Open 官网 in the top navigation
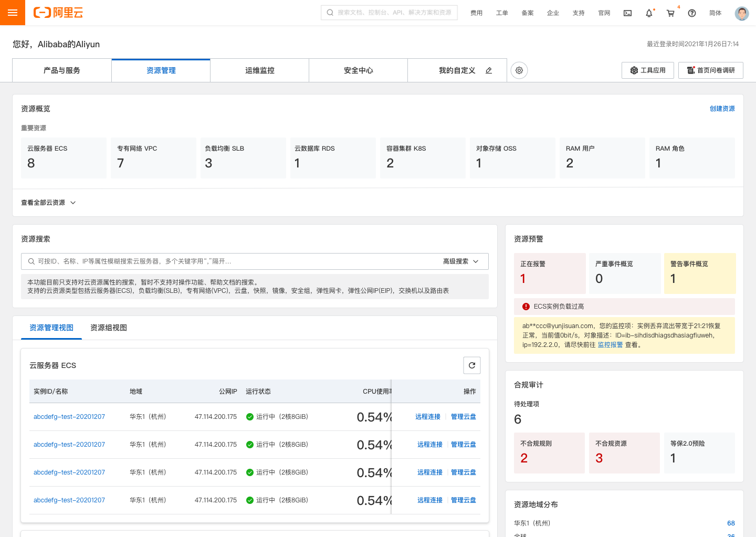Image resolution: width=756 pixels, height=537 pixels. click(604, 13)
